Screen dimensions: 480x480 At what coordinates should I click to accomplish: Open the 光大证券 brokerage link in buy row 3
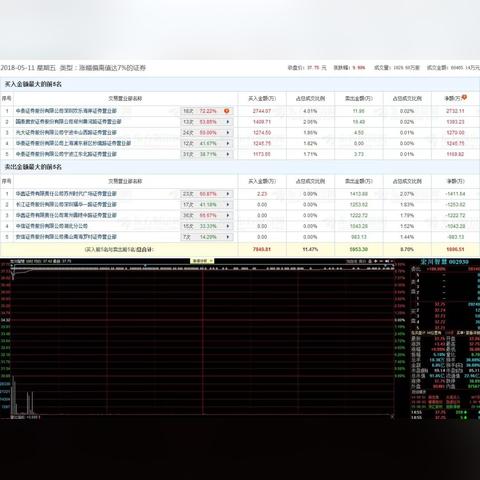(x=66, y=133)
